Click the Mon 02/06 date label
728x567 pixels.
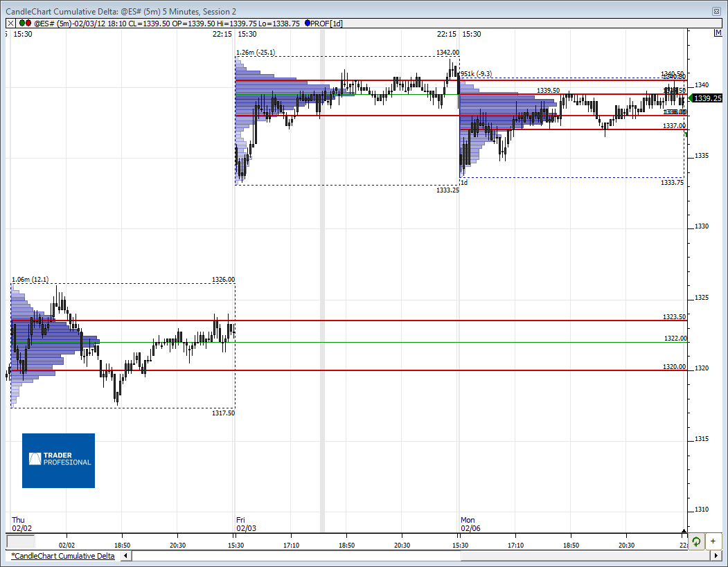[x=470, y=524]
